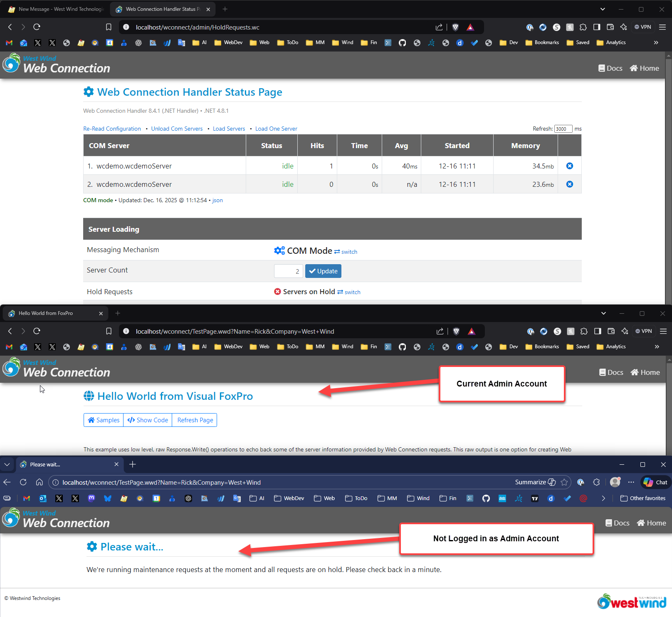
Task: Open Copilot Chat in Edge toolbar
Action: point(656,482)
